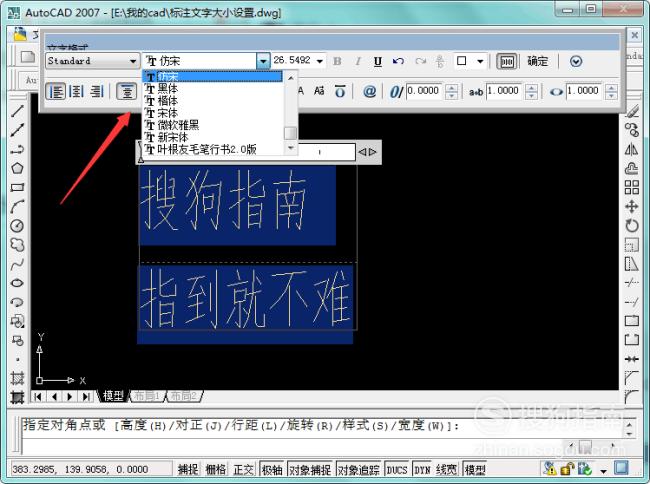
Task: Jump to the first layout tab arrow
Action: (x=38, y=397)
